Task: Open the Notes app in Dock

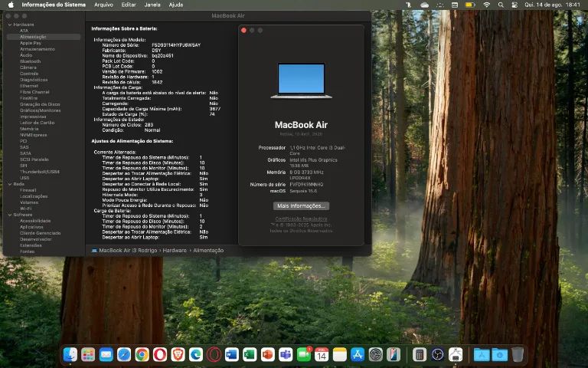Action: 340,354
